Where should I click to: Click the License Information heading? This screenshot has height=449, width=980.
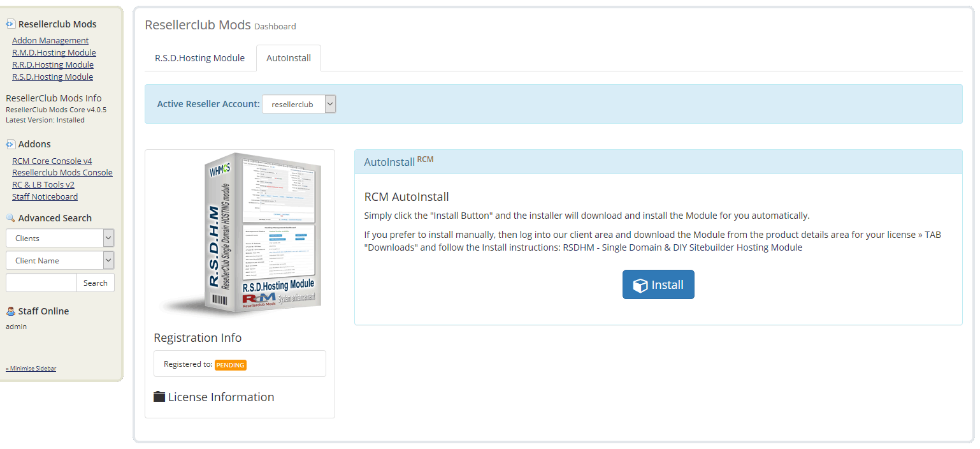[221, 397]
